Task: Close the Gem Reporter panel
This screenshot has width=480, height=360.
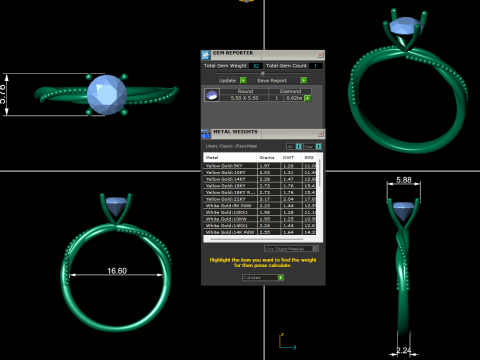Action: point(320,54)
